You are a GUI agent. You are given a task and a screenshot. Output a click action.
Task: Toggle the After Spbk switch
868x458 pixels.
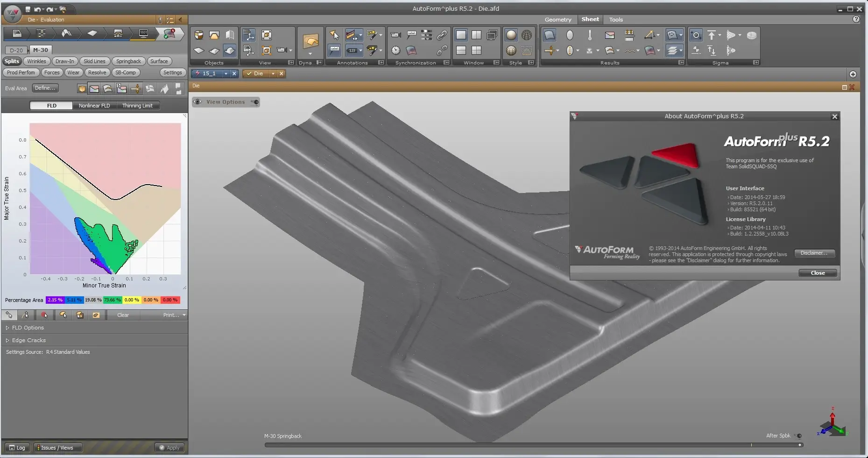tap(798, 436)
